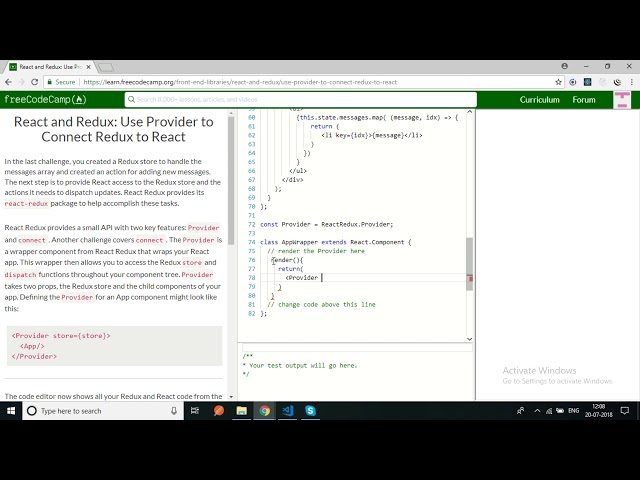
Task: Click the instructions panel scrollbar thumb
Action: coord(231,181)
